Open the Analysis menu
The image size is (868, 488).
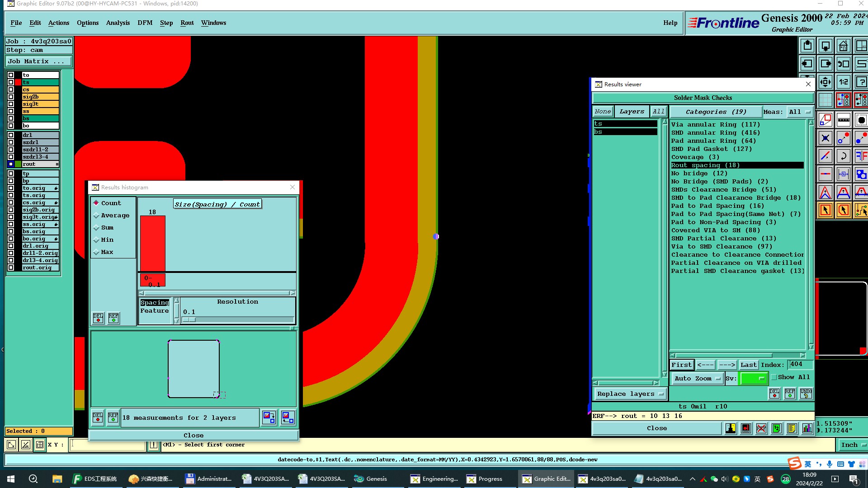[x=118, y=23]
